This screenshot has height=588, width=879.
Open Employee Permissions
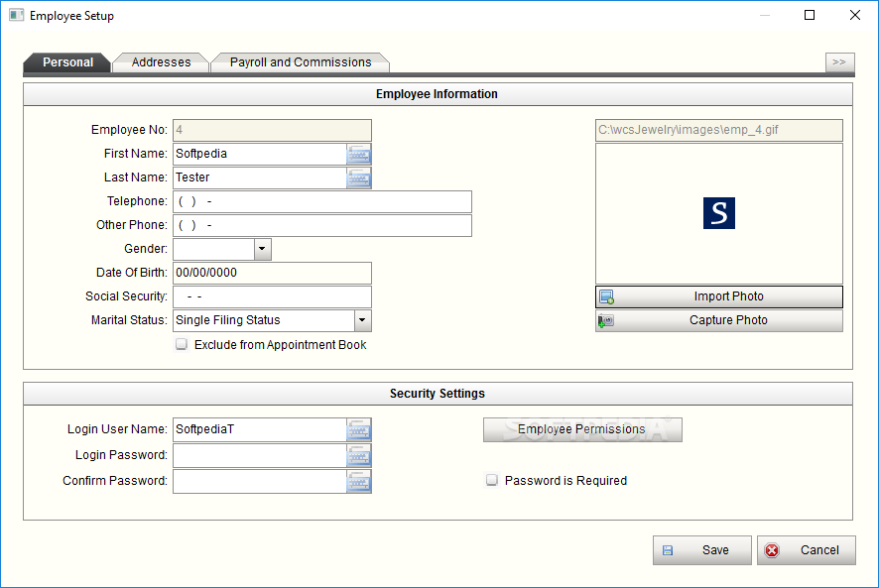[x=582, y=429]
